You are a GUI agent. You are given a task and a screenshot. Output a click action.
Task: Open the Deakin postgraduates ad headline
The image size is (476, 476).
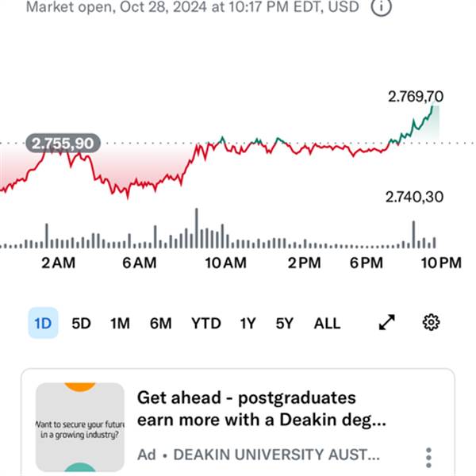[261, 409]
